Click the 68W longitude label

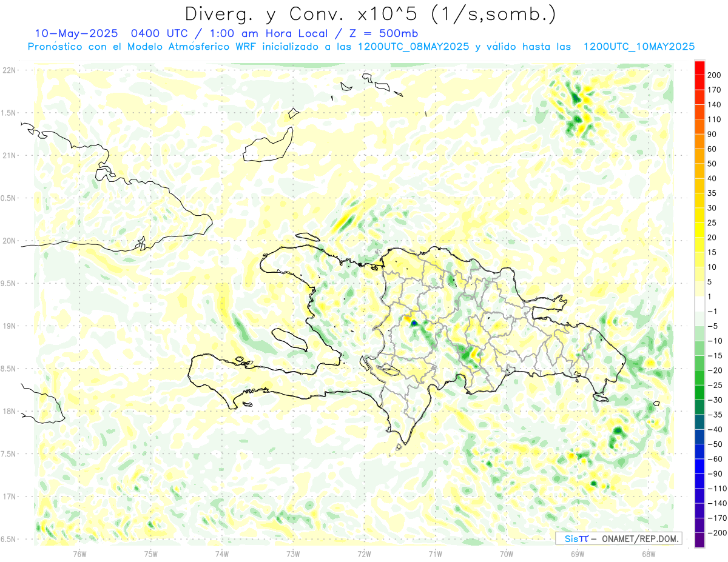pos(649,553)
